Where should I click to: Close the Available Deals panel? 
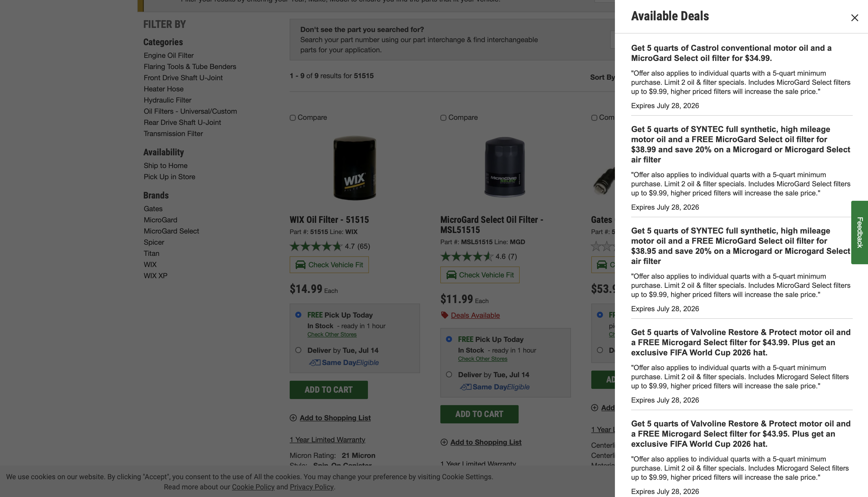coord(854,18)
